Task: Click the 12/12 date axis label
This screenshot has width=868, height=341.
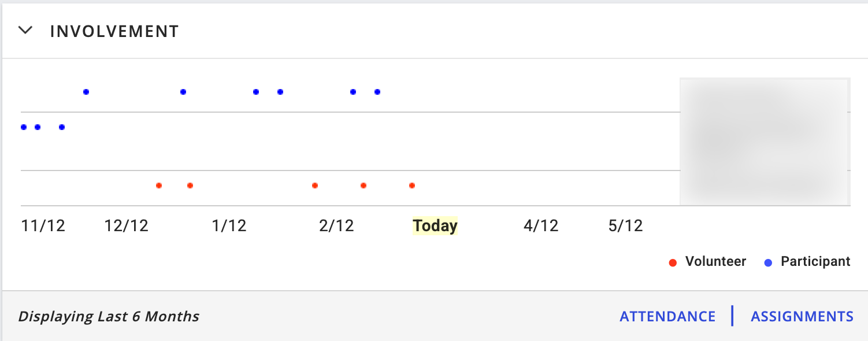Action: click(127, 225)
